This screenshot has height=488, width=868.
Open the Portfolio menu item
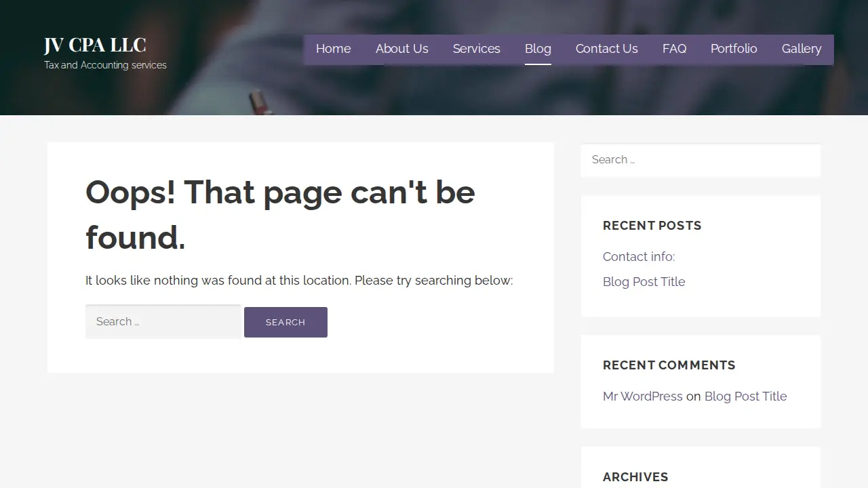coord(734,49)
